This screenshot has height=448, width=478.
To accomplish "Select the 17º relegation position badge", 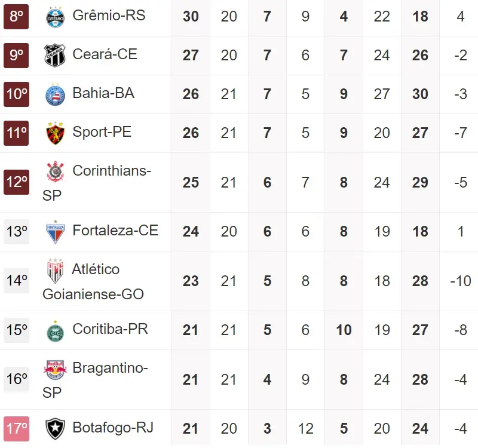I will (16, 428).
